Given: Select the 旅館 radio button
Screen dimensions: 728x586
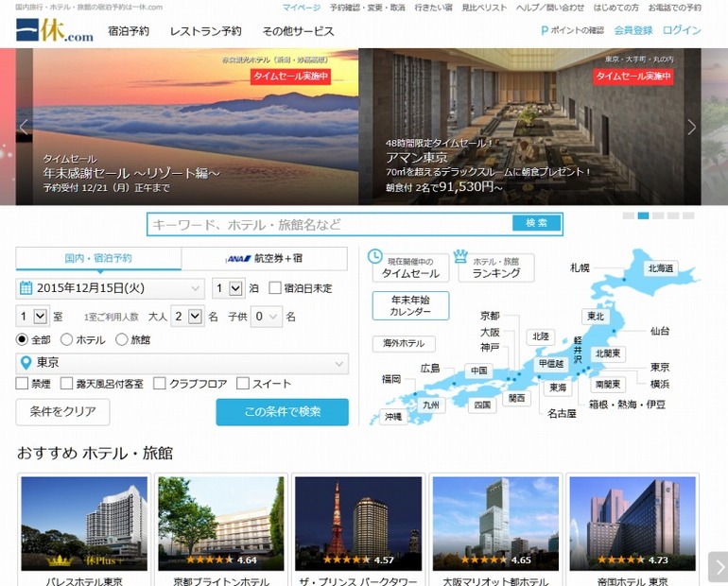Looking at the screenshot, I should click(122, 339).
